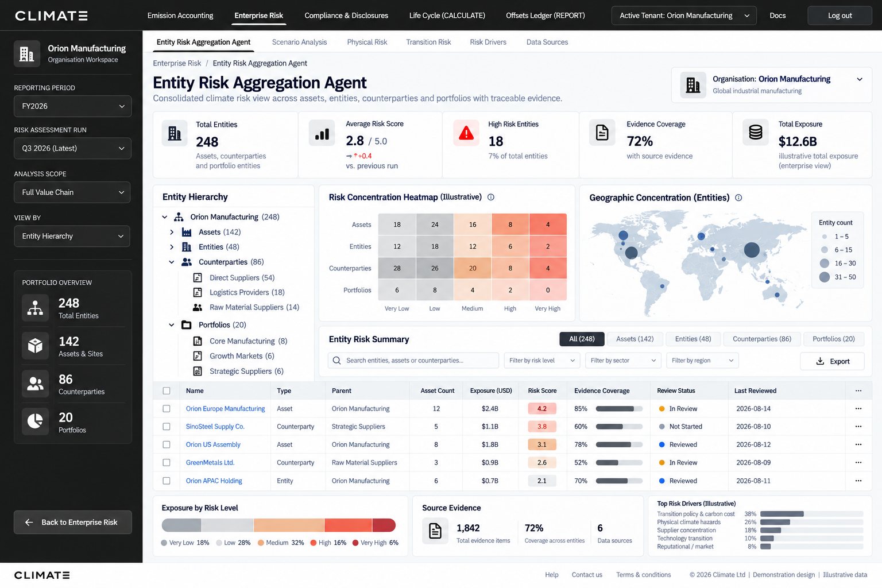Click the icon beside Strategic Suppliers (6)
882x588 pixels.
[198, 371]
